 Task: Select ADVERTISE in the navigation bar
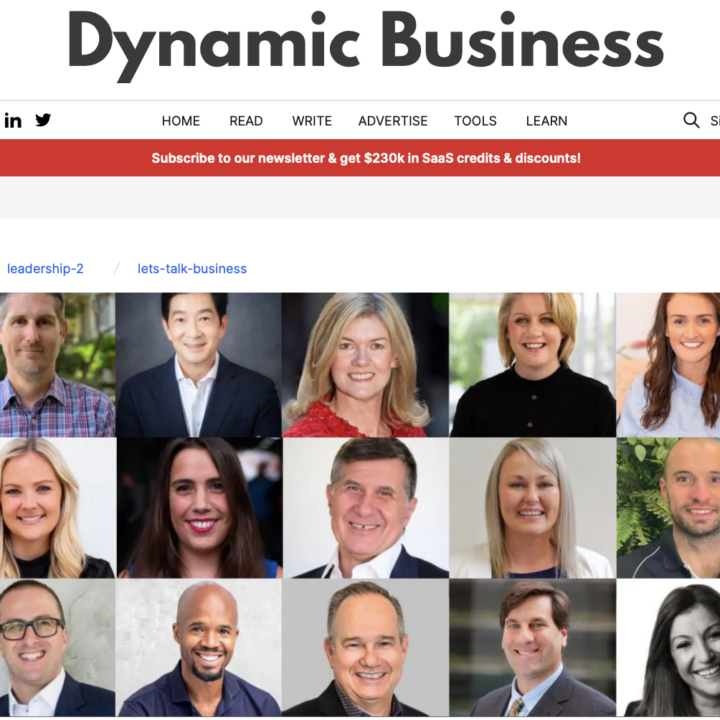pyautogui.click(x=393, y=121)
